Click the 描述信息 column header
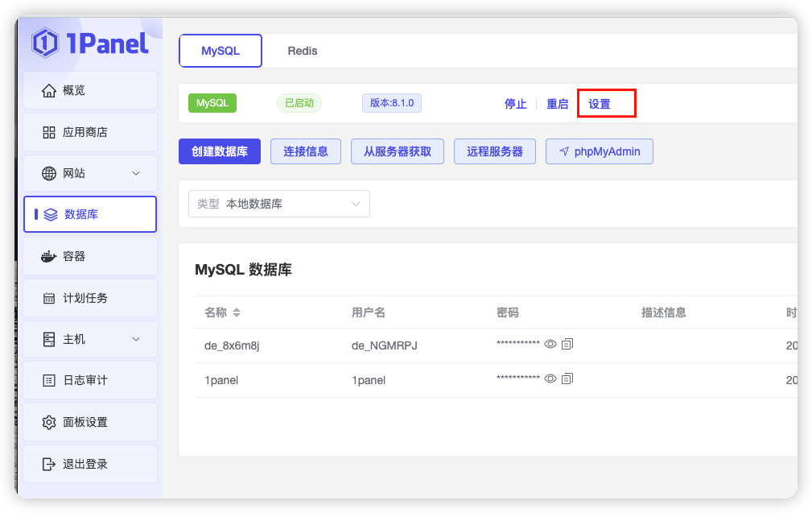The height and width of the screenshot is (513, 812). point(663,312)
